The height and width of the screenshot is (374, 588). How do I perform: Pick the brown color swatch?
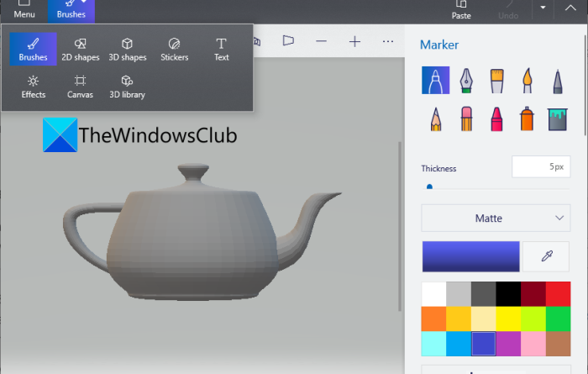pyautogui.click(x=558, y=344)
